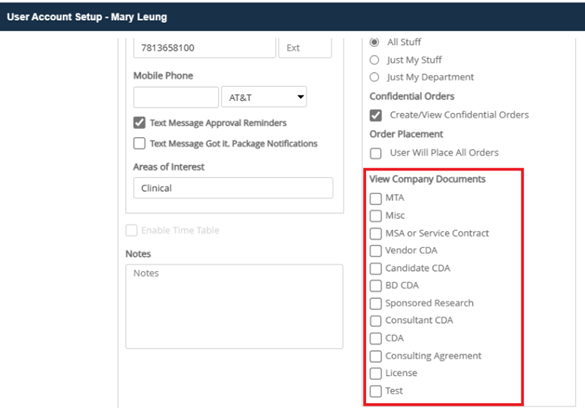Viewport: 585px width, 413px height.
Task: Enable User Will Place All Orders
Action: (x=376, y=153)
